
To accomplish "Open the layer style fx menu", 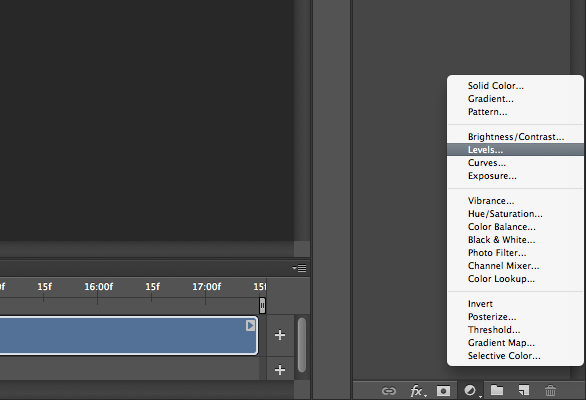I will (417, 391).
